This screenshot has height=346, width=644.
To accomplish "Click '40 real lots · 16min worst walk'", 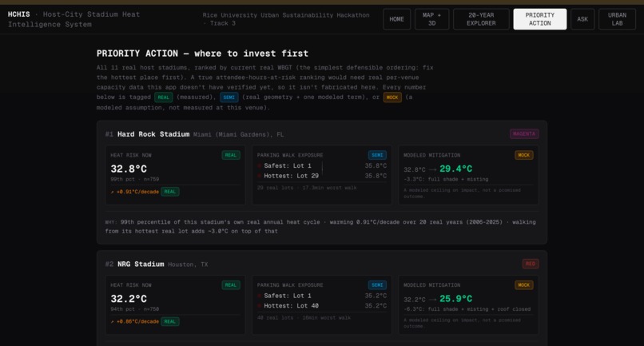I will 304,318.
